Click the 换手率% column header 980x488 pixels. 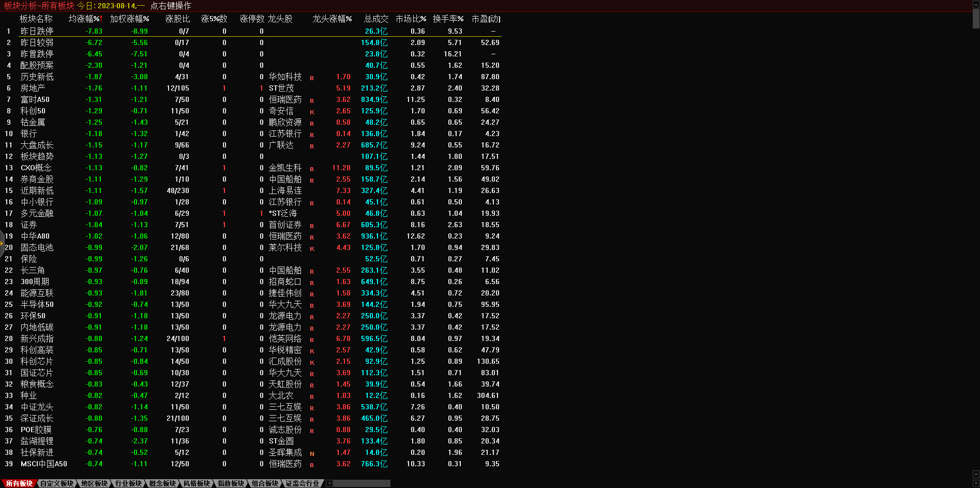(448, 19)
